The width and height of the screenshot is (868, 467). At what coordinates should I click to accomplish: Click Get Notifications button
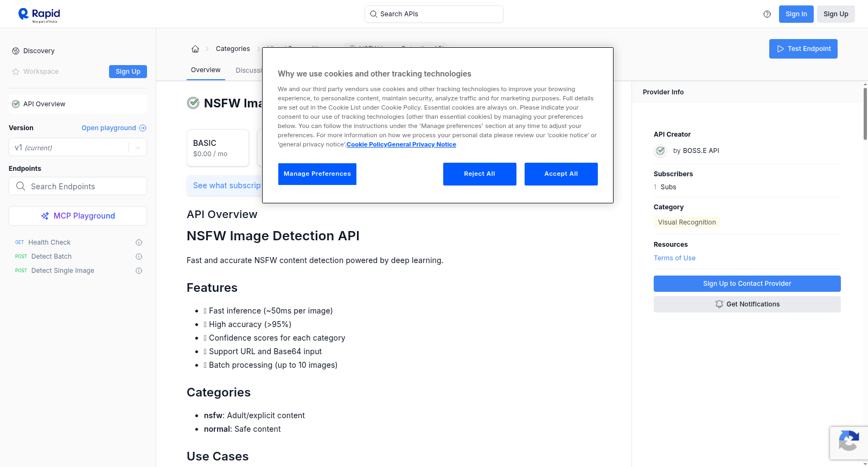tap(747, 304)
